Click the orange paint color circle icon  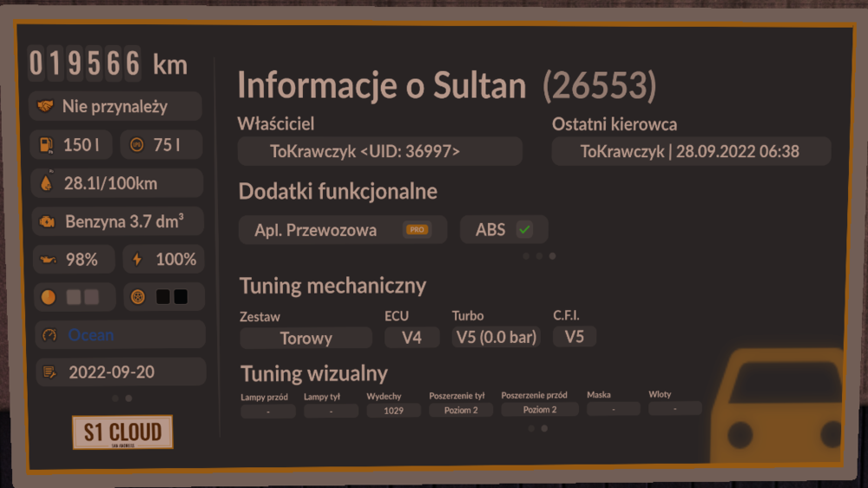click(49, 298)
